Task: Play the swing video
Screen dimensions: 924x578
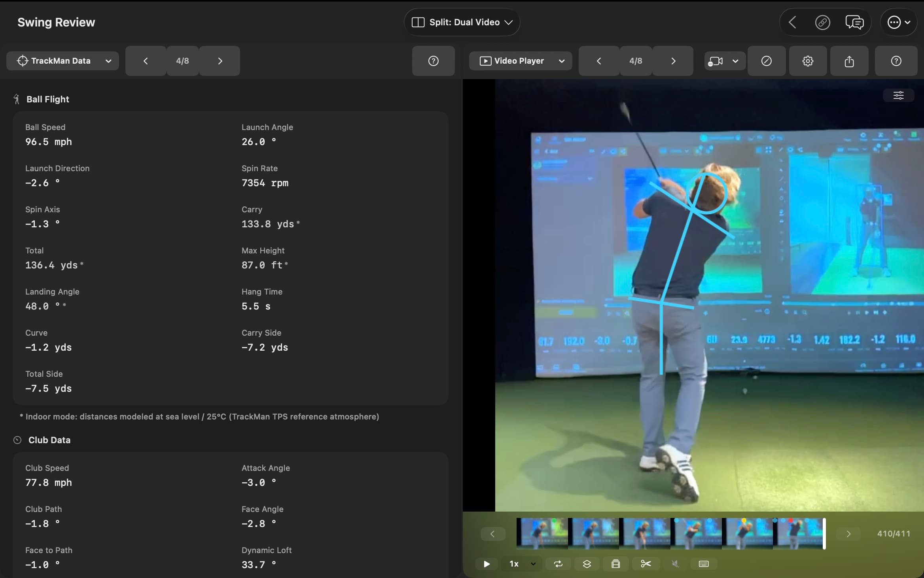Action: tap(487, 564)
